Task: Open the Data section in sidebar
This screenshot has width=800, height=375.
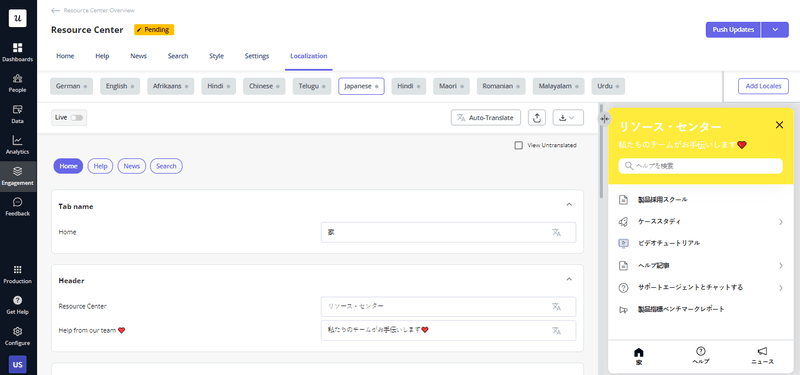Action: pos(17,114)
